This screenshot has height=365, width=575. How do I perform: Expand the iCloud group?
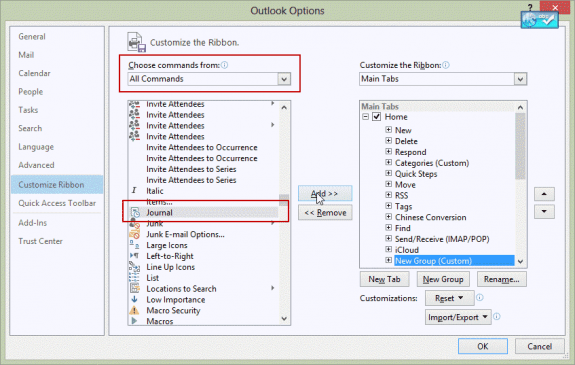click(x=388, y=249)
